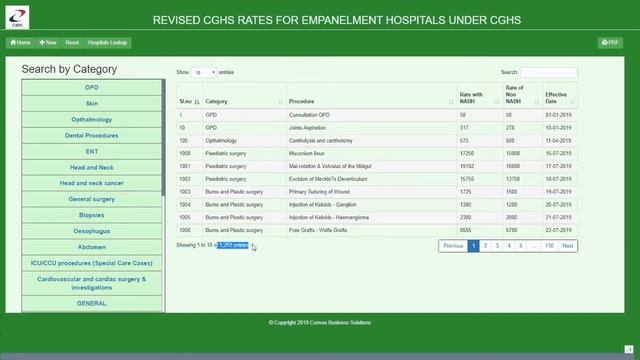Click 'Injection of Keloids - Ganglion' cell
Screen dimensions: 640x360
coord(371,204)
